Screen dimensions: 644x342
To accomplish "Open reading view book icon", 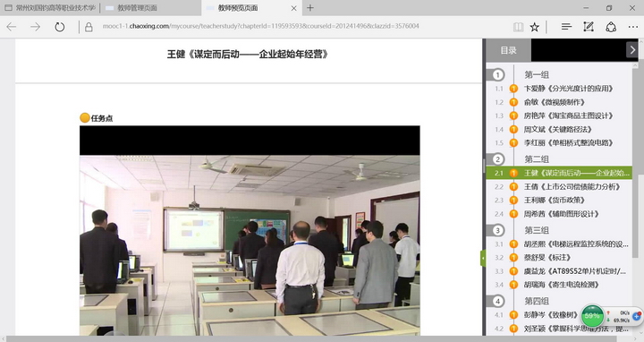I will coord(518,27).
